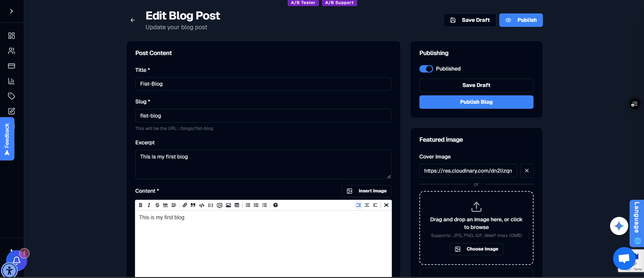Insert a block quote in editor
This screenshot has height=278, width=644.
tap(193, 205)
